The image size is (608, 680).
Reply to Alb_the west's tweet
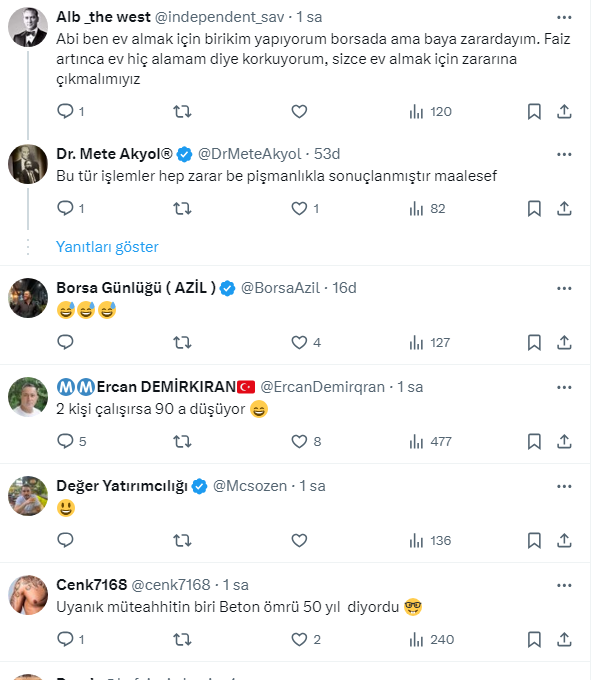click(66, 111)
